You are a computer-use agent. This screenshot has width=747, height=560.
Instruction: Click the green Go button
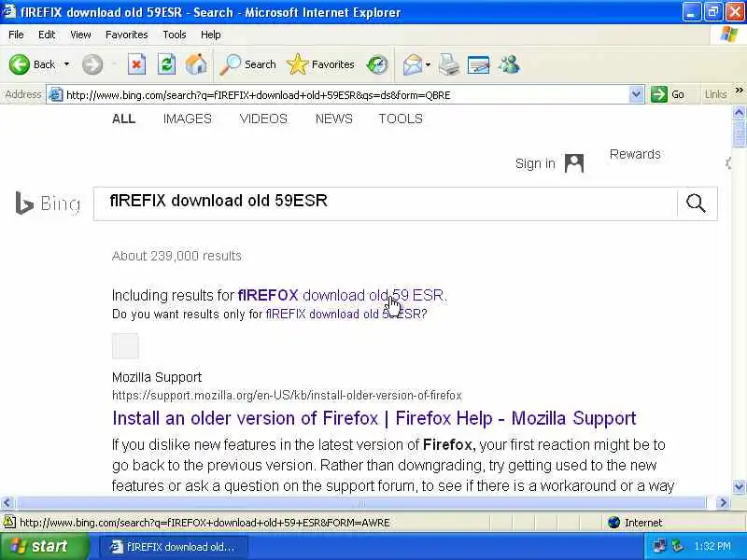point(668,95)
